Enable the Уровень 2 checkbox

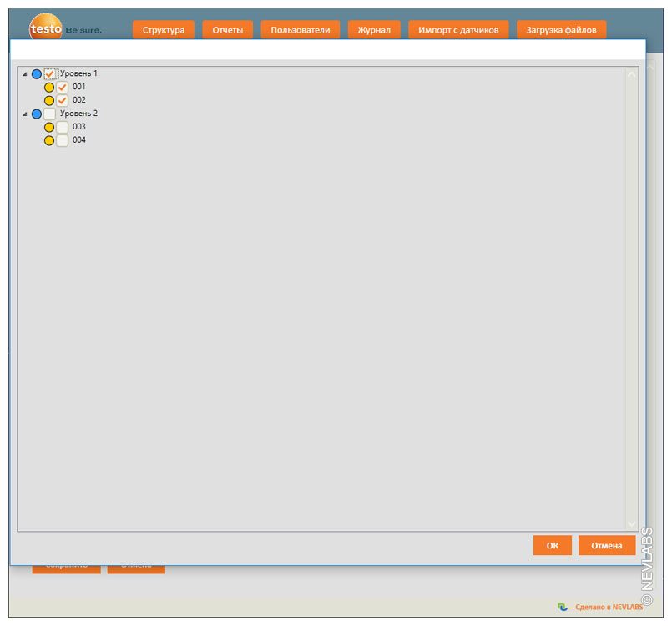tap(50, 114)
